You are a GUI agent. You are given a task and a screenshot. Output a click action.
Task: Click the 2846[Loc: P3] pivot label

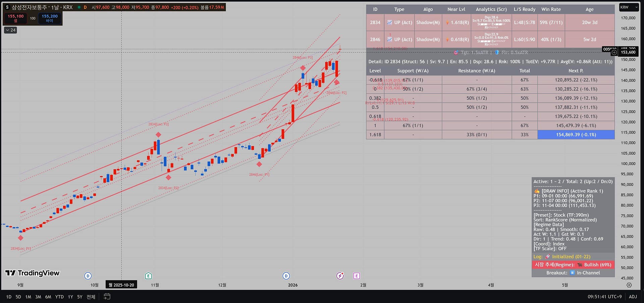pyautogui.click(x=303, y=58)
